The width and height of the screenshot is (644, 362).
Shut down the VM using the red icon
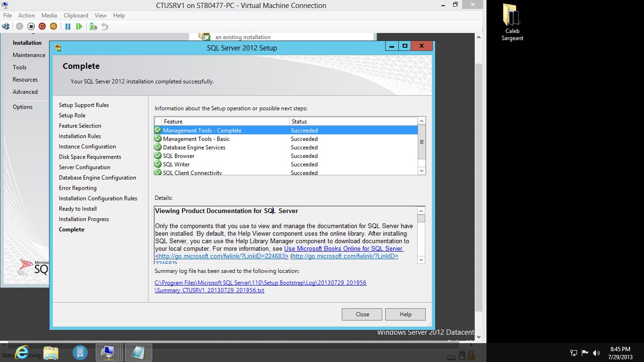tap(42, 26)
